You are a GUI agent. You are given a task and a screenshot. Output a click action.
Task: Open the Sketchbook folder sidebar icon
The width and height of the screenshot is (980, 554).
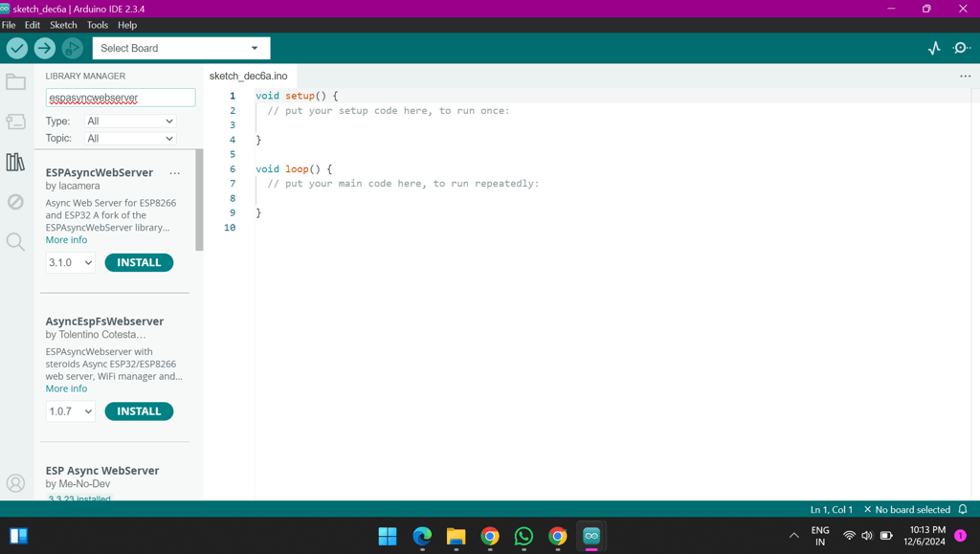[x=15, y=82]
